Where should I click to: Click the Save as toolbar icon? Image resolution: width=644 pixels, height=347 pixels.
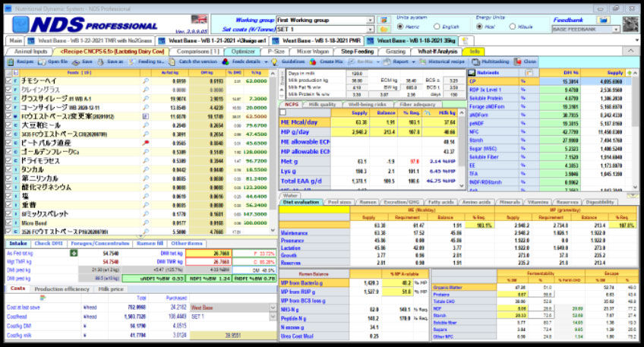point(100,62)
